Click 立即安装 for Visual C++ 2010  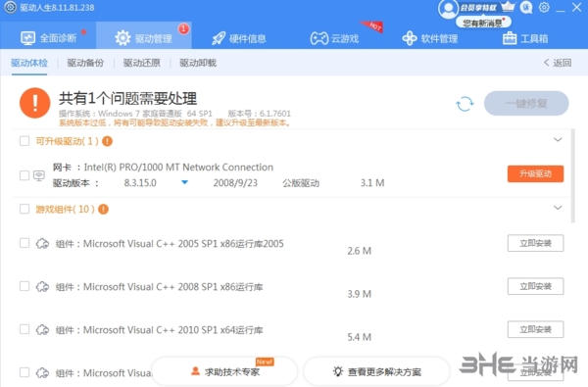[x=535, y=329]
